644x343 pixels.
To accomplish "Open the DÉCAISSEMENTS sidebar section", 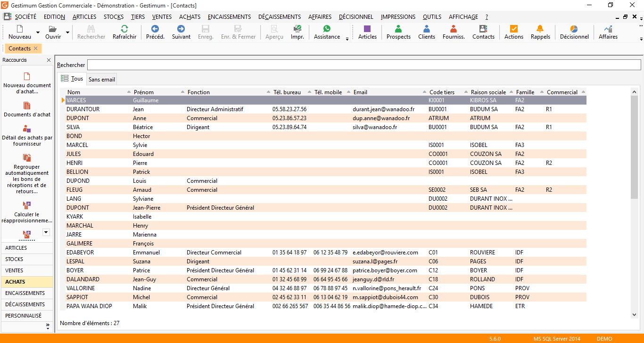I will tap(27, 304).
